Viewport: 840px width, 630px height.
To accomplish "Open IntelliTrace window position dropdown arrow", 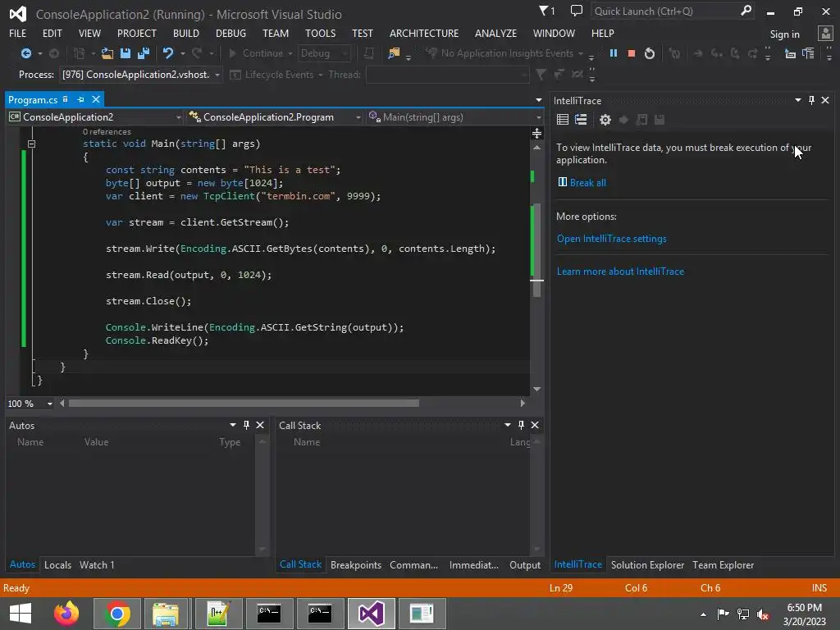I will (797, 100).
